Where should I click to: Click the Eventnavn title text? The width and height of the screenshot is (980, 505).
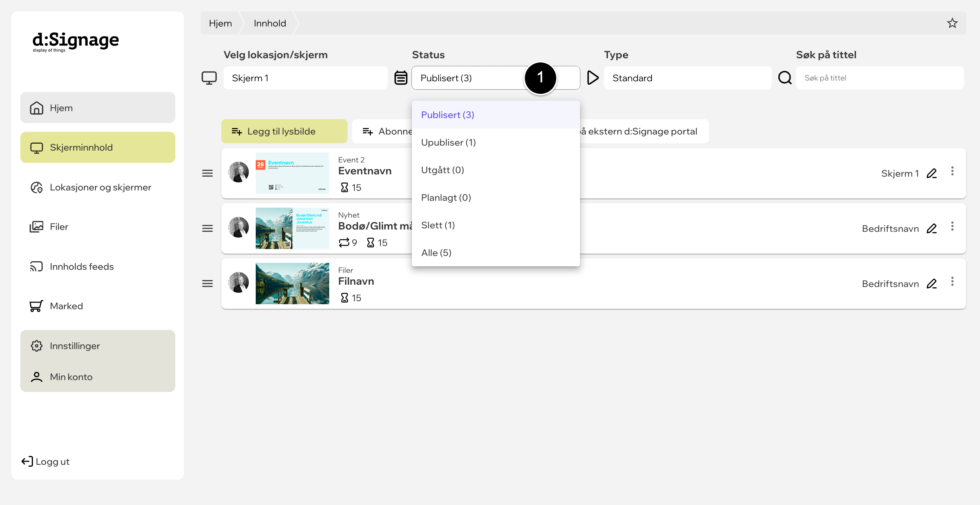click(365, 171)
